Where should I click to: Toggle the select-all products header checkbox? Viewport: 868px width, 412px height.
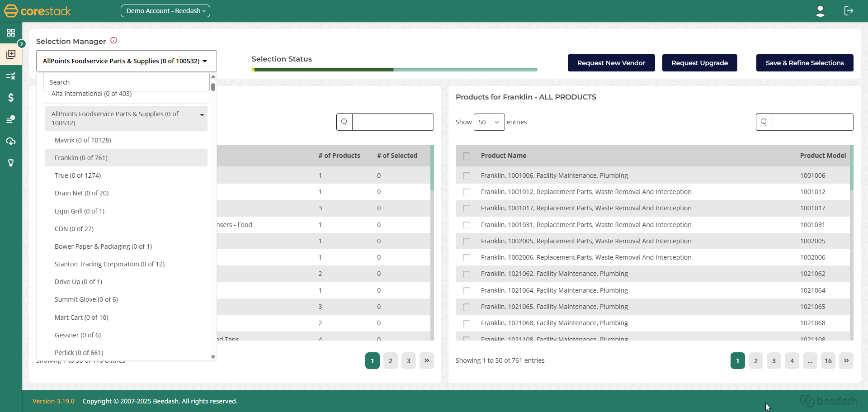tap(467, 156)
